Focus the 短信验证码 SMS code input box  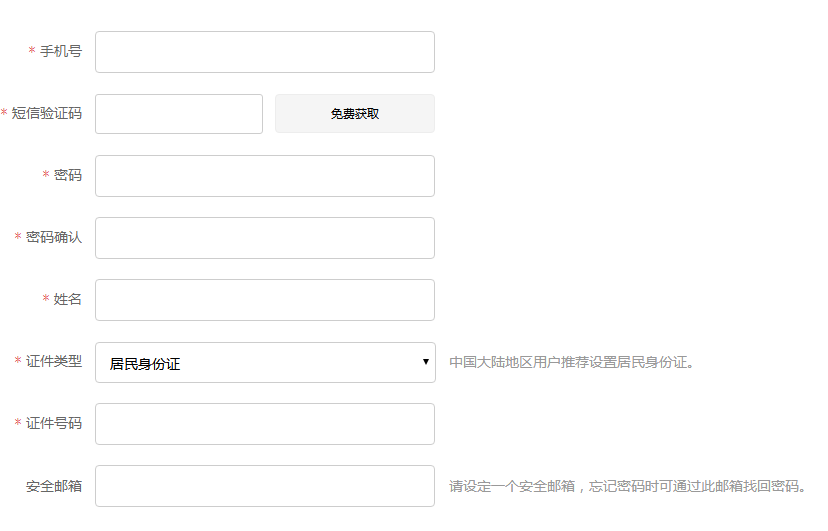[179, 114]
